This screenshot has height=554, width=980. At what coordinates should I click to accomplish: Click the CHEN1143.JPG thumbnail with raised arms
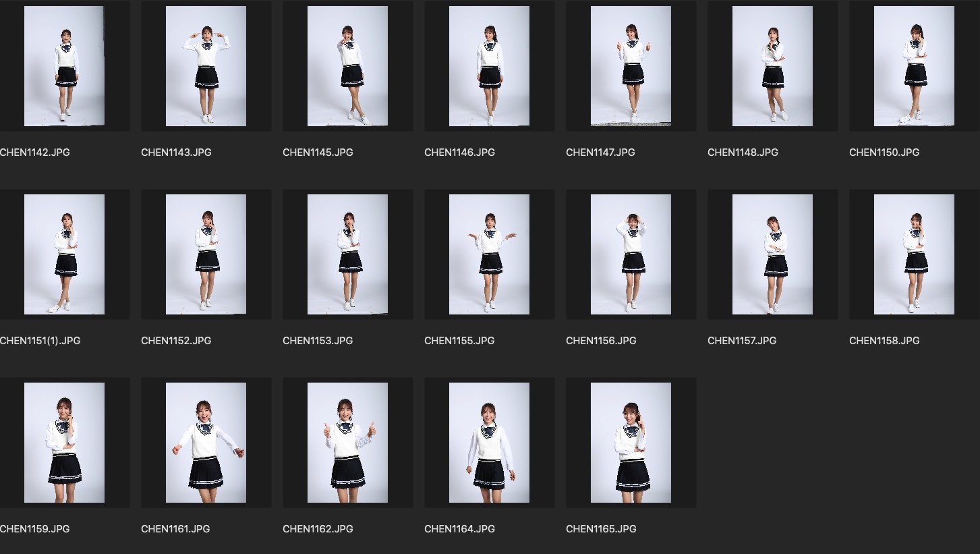point(206,66)
